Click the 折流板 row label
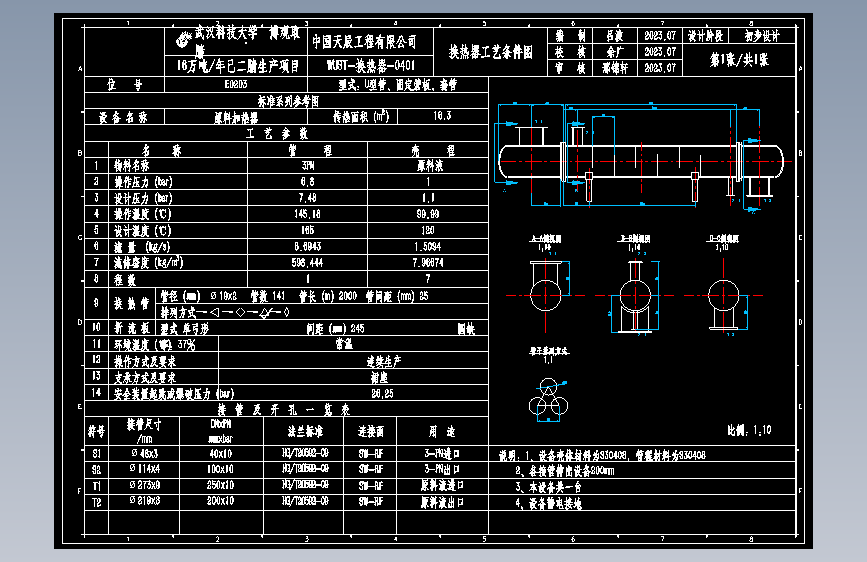 tap(132, 328)
